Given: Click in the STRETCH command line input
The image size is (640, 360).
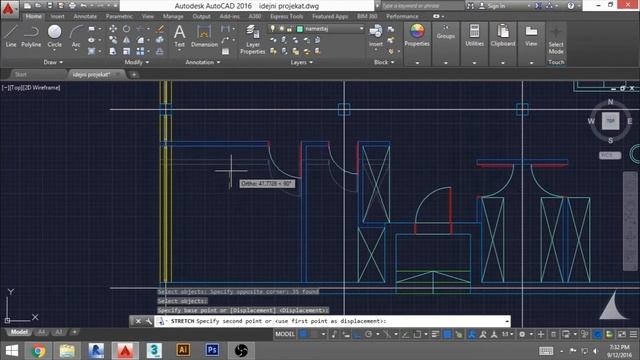Looking at the screenshot, I should click(333, 321).
